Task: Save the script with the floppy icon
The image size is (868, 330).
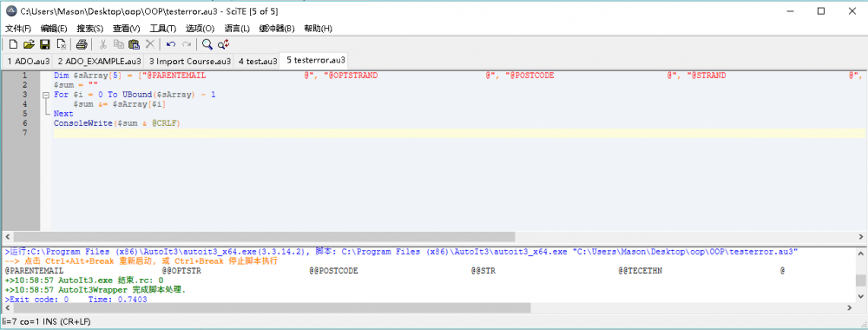Action: tap(45, 44)
